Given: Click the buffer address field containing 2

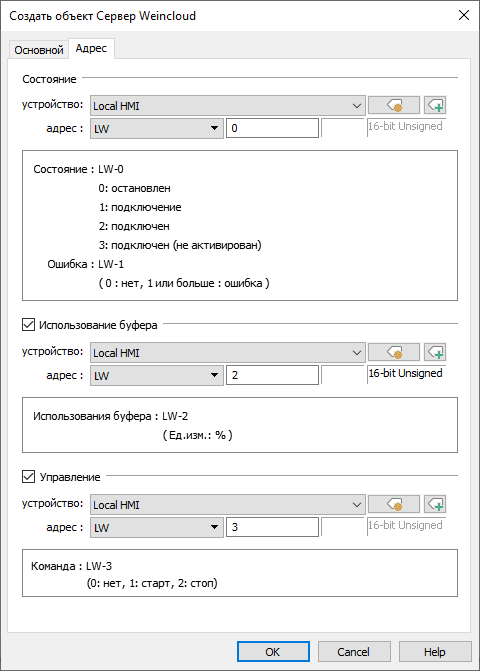Looking at the screenshot, I should tap(273, 375).
